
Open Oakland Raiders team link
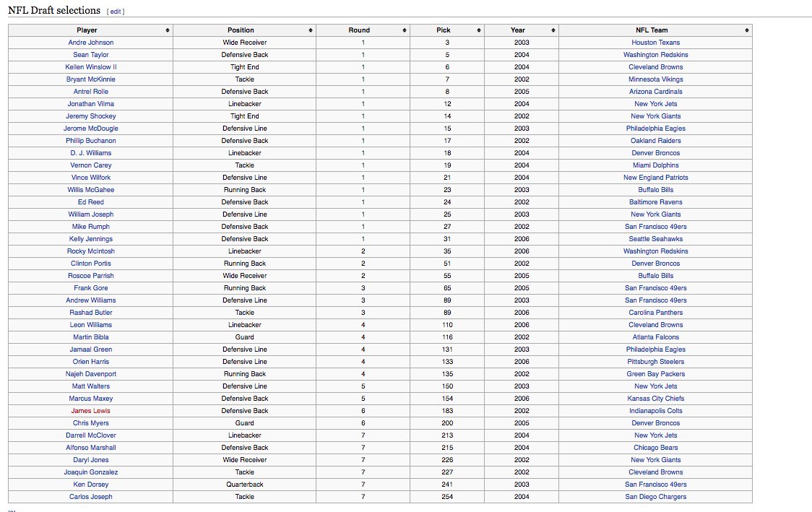tap(656, 141)
